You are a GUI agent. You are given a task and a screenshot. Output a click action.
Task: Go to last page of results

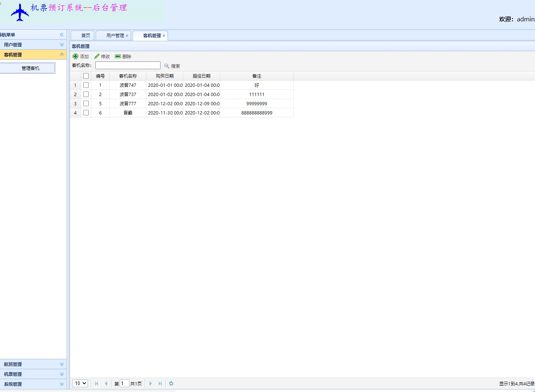(x=160, y=384)
